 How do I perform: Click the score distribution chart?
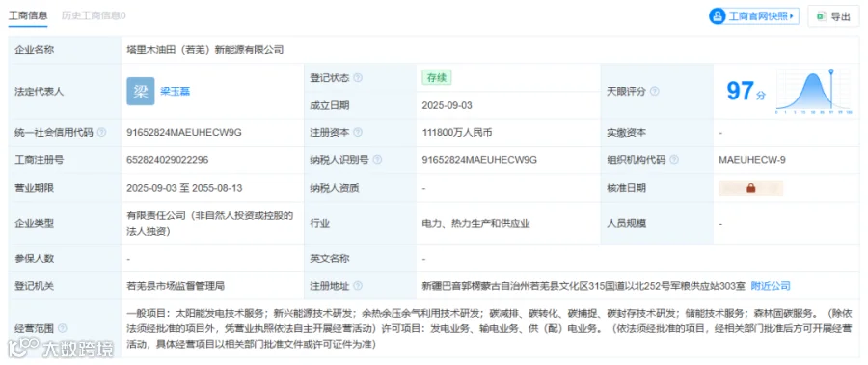click(x=814, y=92)
